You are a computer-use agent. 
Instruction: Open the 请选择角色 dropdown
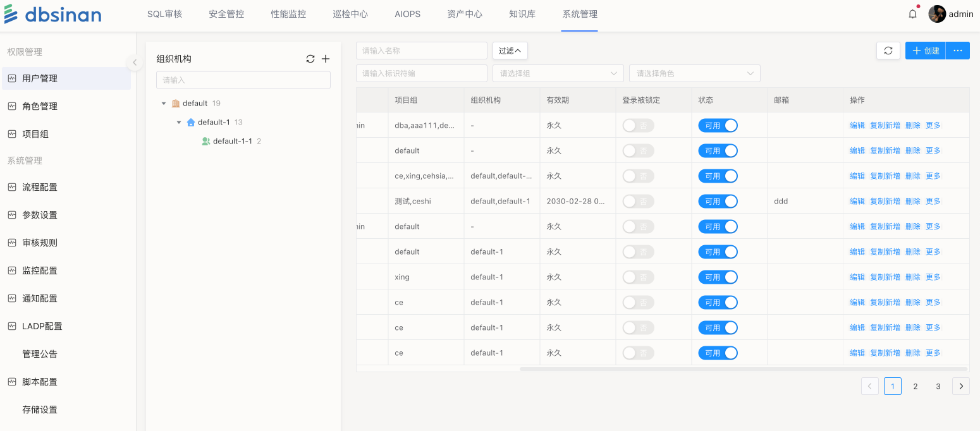coord(694,73)
